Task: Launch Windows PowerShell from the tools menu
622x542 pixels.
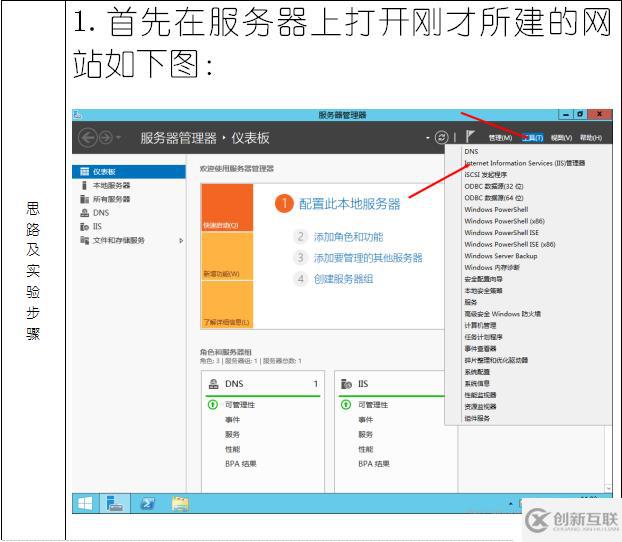Action: 496,209
